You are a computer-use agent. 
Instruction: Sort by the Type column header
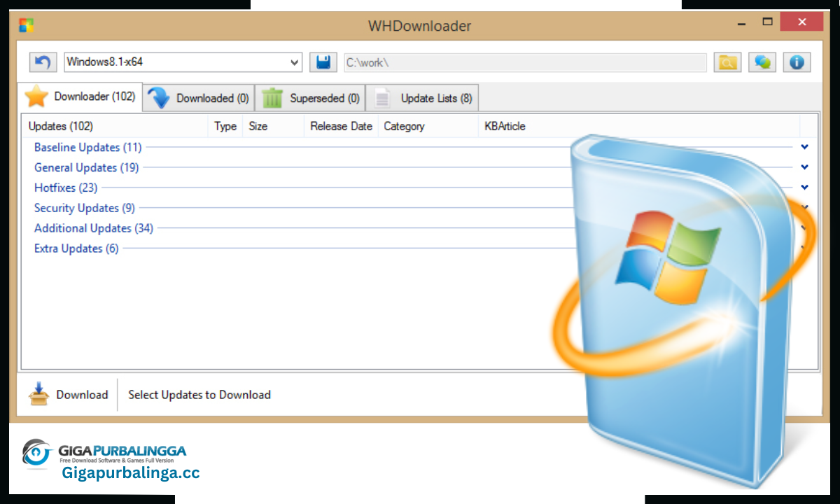tap(225, 126)
